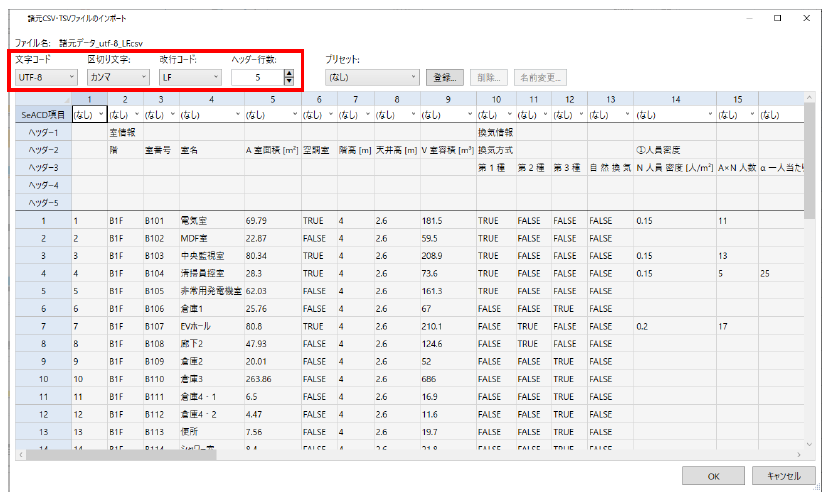The image size is (829, 504).
Task: Click the OK button
Action: [712, 476]
